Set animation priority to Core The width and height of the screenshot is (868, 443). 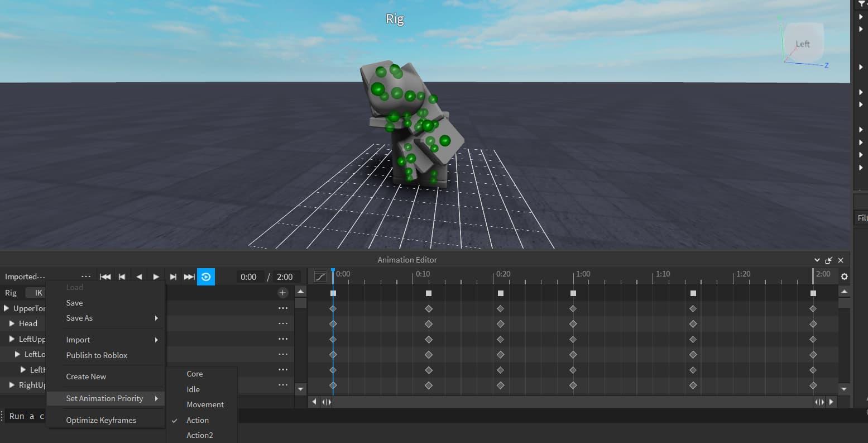194,374
